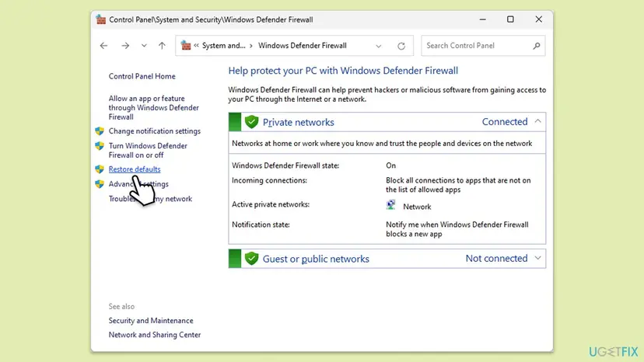This screenshot has width=644, height=362.
Task: Open Change notification settings
Action: [155, 131]
